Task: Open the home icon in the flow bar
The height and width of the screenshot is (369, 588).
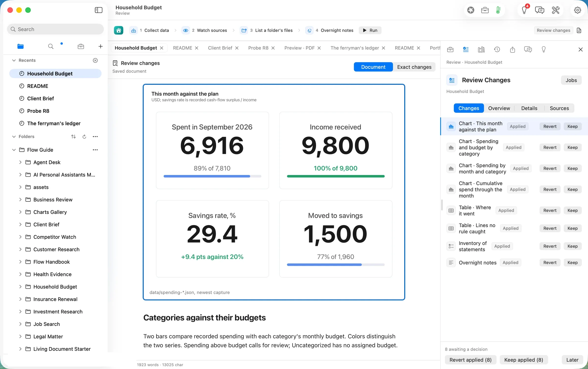Action: (119, 30)
